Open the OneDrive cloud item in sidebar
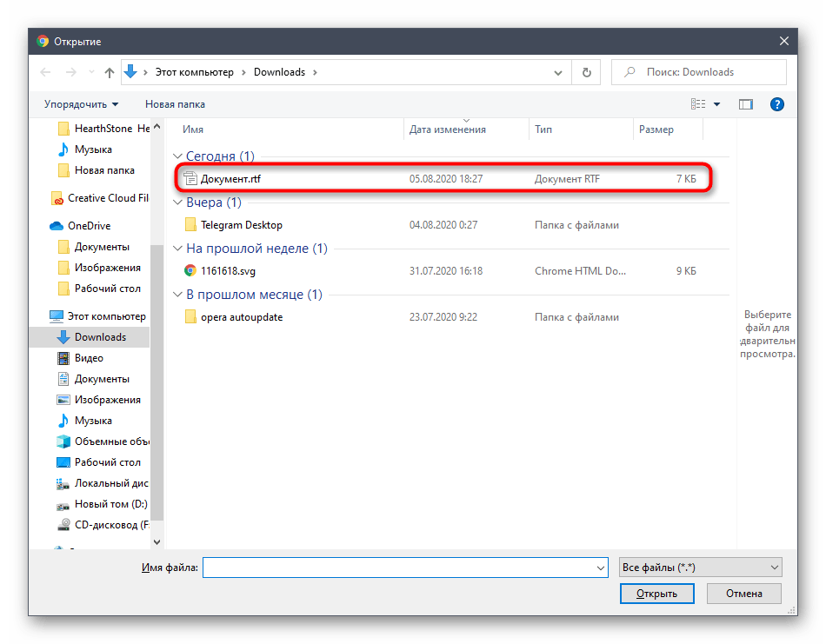 [x=89, y=226]
